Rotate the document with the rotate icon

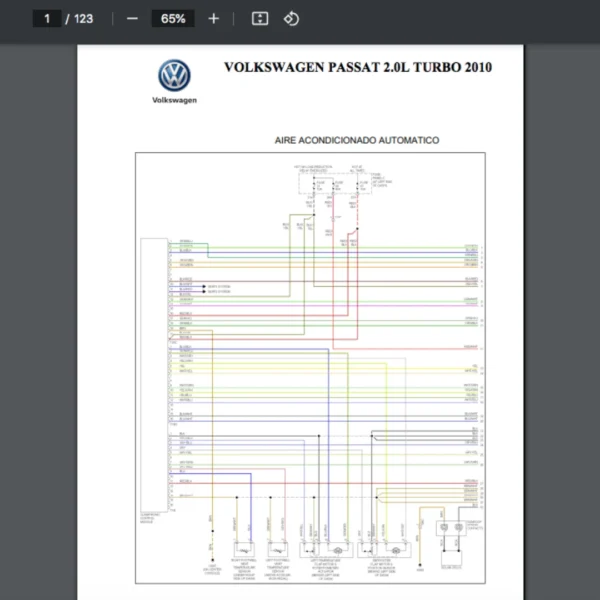[x=291, y=18]
